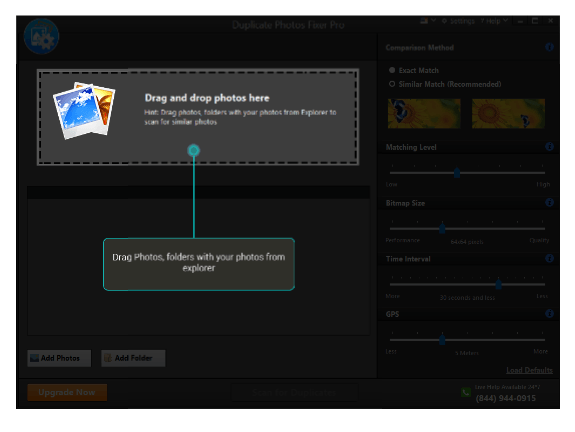The image size is (575, 432).
Task: Click the 'Drag and drop photos here' heading
Action: (x=207, y=98)
